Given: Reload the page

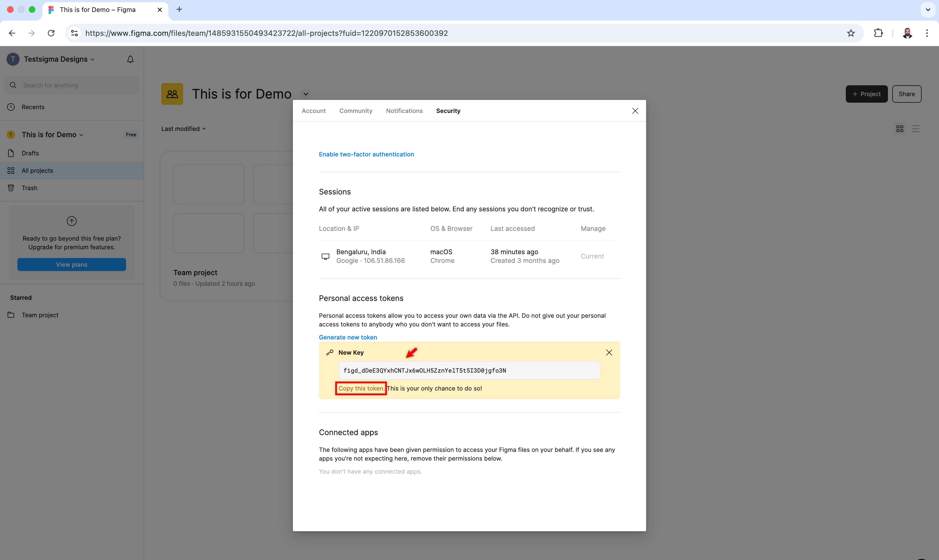Looking at the screenshot, I should [x=51, y=33].
